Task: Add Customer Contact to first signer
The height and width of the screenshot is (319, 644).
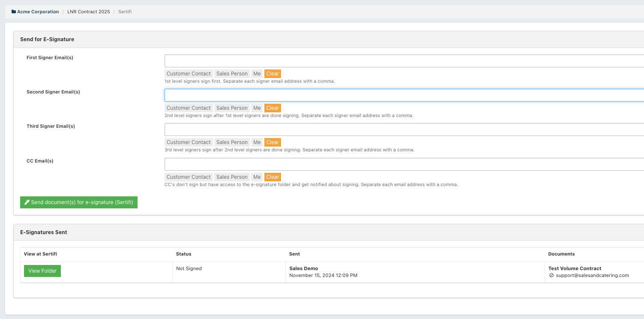Action: [189, 74]
